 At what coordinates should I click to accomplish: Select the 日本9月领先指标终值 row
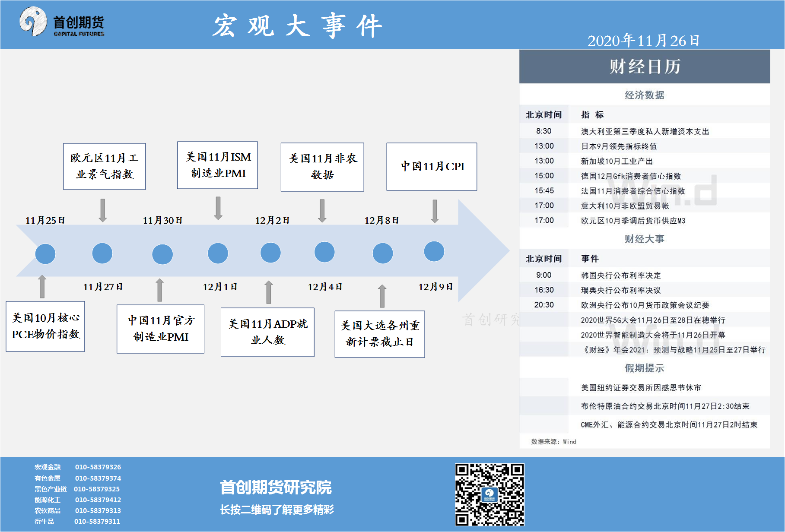point(645,146)
